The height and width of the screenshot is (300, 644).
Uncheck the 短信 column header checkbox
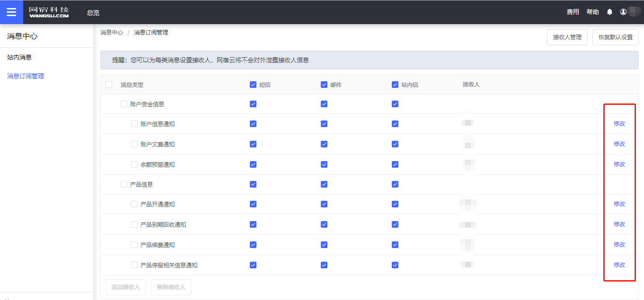click(x=253, y=85)
